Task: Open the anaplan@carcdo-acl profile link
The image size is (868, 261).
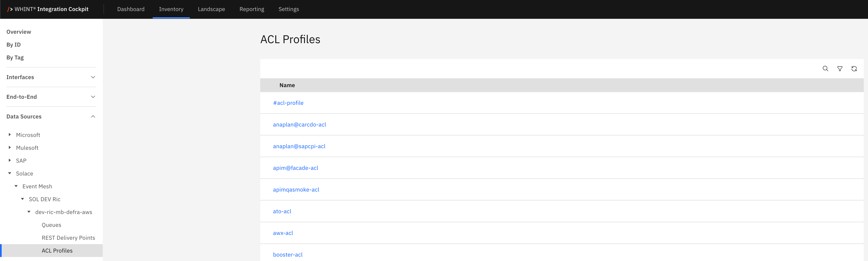Action: (299, 124)
